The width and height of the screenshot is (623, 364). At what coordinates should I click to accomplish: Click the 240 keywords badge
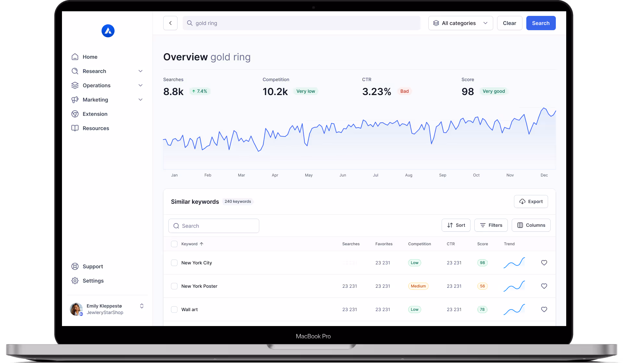click(x=238, y=201)
